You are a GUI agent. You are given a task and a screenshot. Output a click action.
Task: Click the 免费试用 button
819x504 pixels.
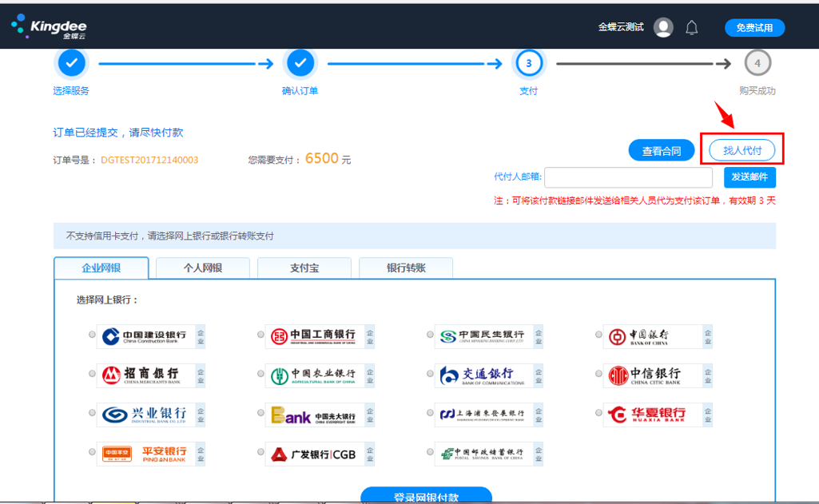754,28
